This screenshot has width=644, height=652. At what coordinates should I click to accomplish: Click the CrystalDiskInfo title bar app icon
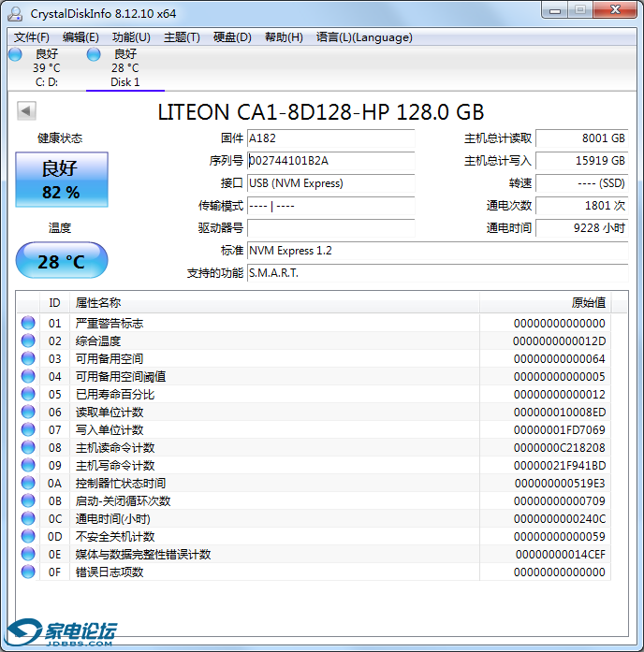(15, 14)
